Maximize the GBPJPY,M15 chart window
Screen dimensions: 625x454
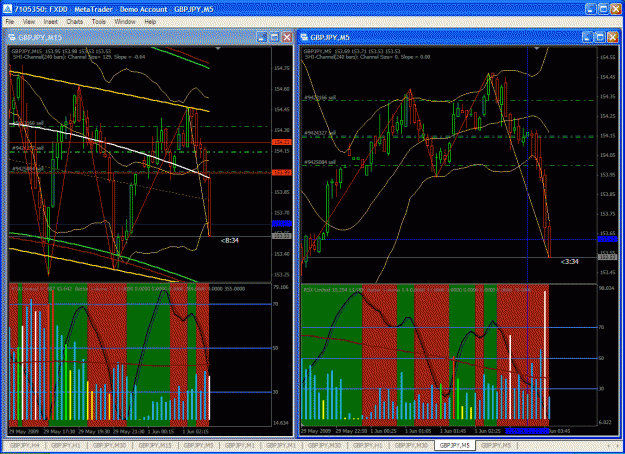274,37
